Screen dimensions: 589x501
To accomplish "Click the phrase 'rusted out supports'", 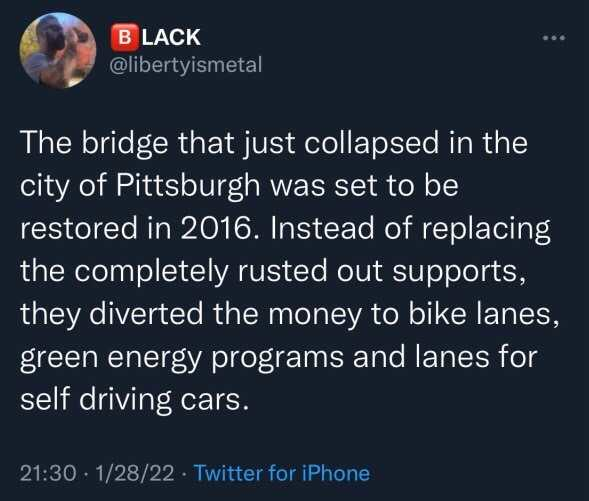I will click(x=378, y=271).
